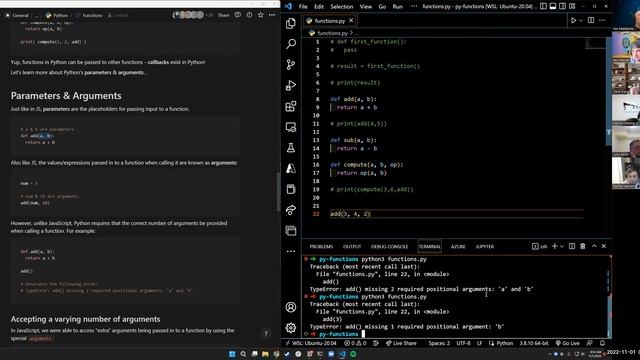Open the Run and Debug view
Viewport: 640px width, 360px height.
pyautogui.click(x=291, y=85)
